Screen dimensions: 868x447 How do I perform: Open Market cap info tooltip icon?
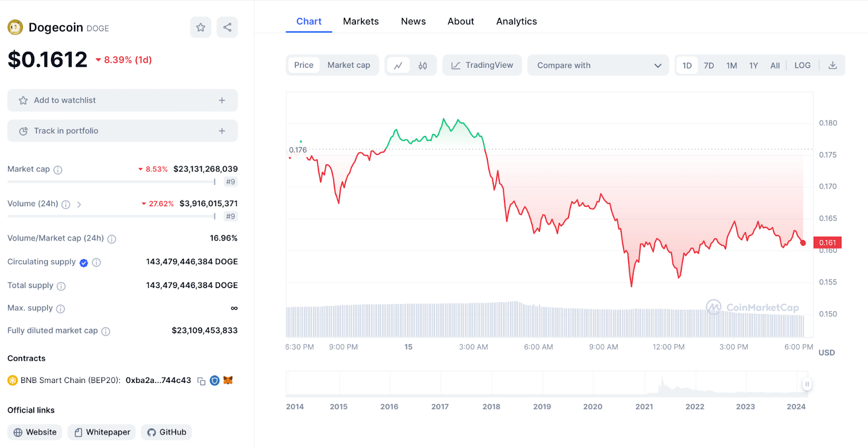pyautogui.click(x=58, y=170)
